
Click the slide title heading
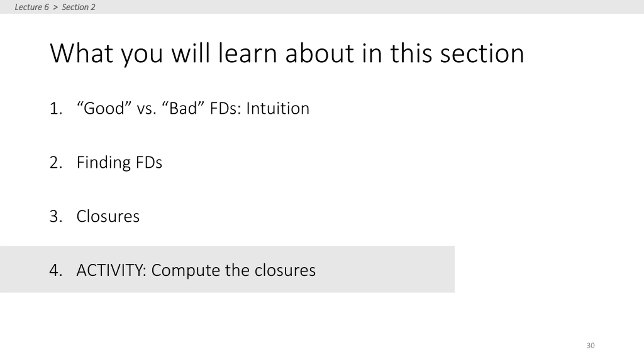287,53
